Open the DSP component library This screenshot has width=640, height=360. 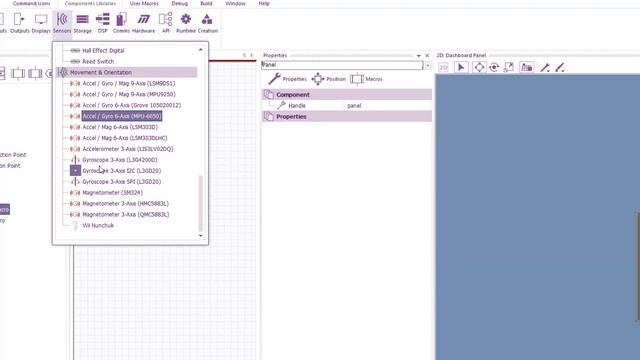click(x=102, y=23)
